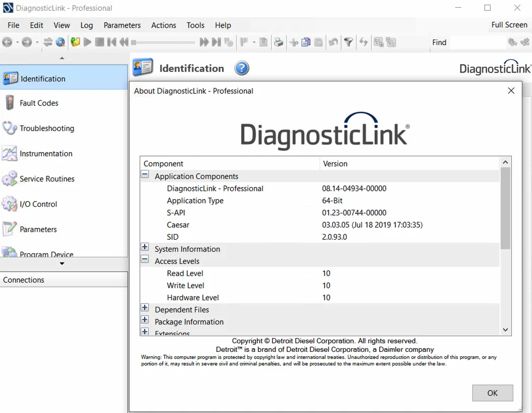
Task: Open Fault Codes panel in sidebar
Action: pos(39,103)
